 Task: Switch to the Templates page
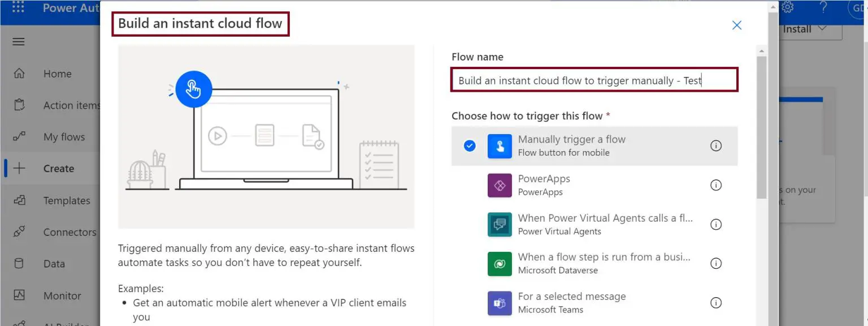pyautogui.click(x=67, y=200)
